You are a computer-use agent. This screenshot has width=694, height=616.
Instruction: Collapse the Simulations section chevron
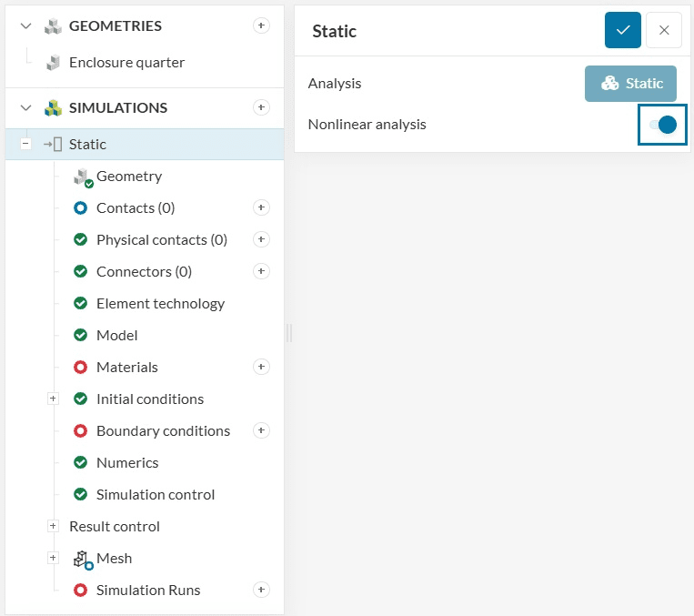pyautogui.click(x=25, y=107)
